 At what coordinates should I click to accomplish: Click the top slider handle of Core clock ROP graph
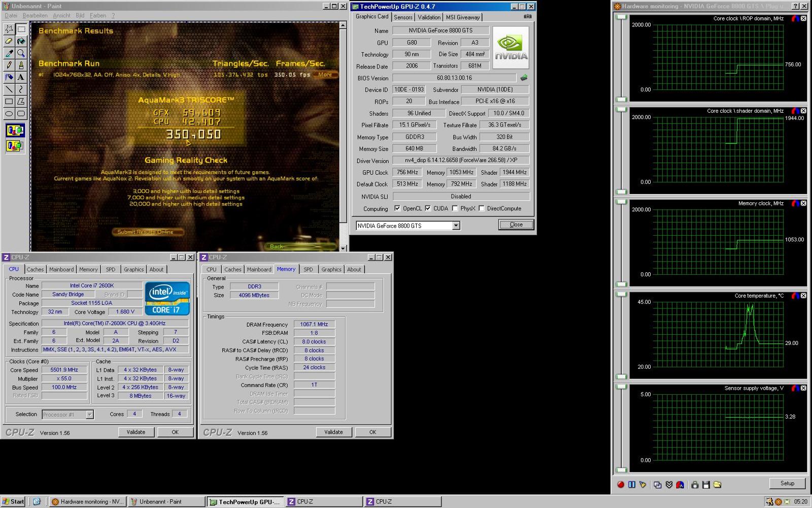(x=621, y=17)
